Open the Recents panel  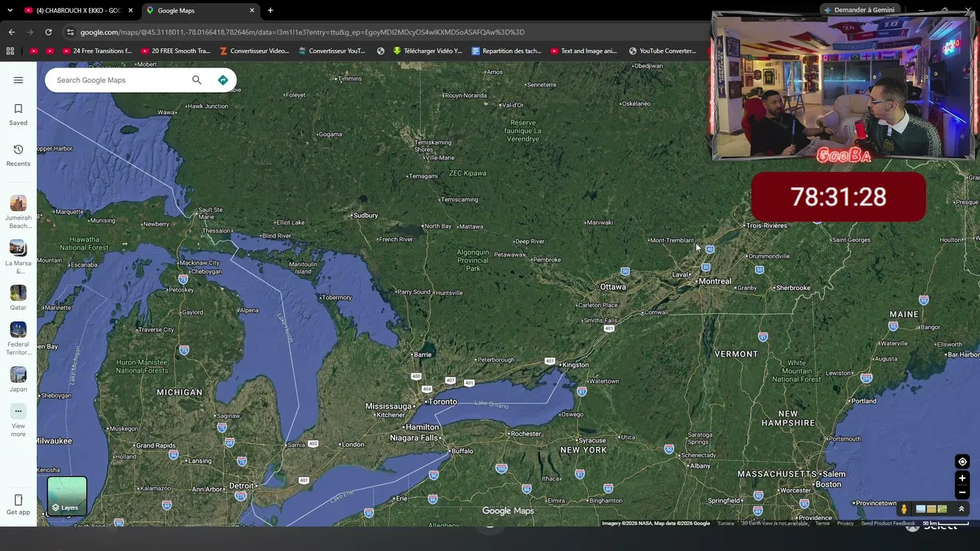[x=18, y=155]
